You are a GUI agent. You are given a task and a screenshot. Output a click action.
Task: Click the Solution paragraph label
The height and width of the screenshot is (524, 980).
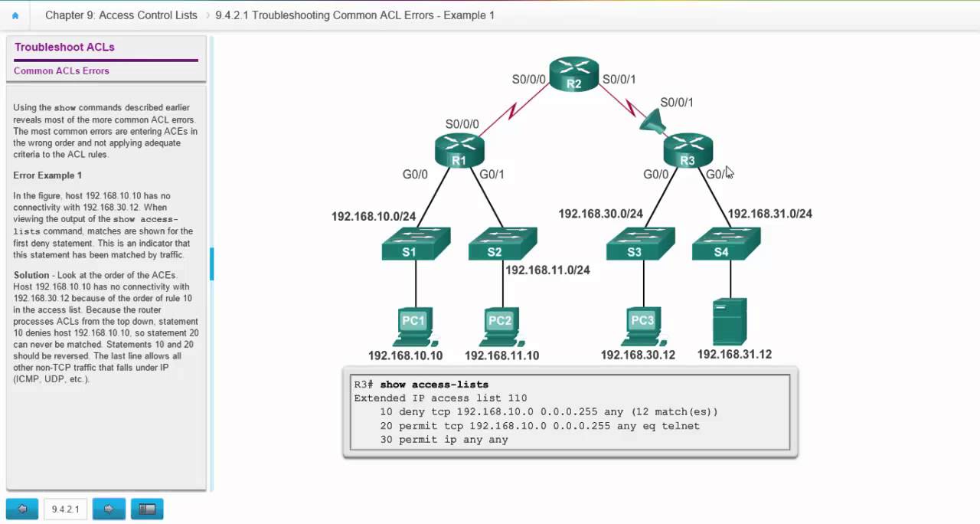31,275
